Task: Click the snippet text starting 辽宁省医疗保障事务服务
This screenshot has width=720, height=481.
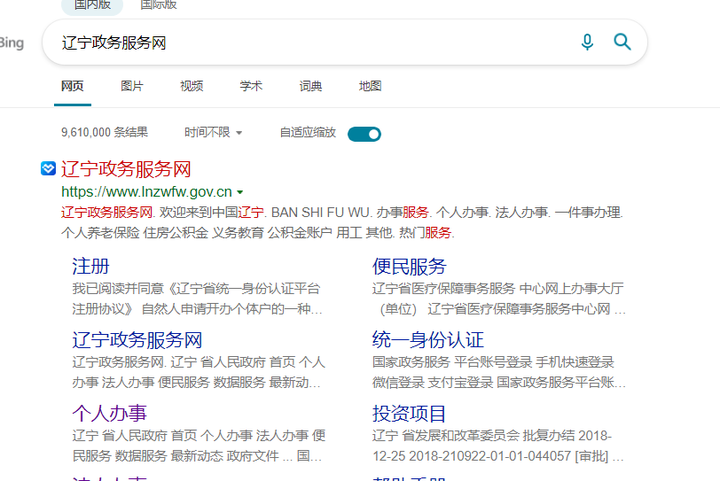Action: point(499,299)
